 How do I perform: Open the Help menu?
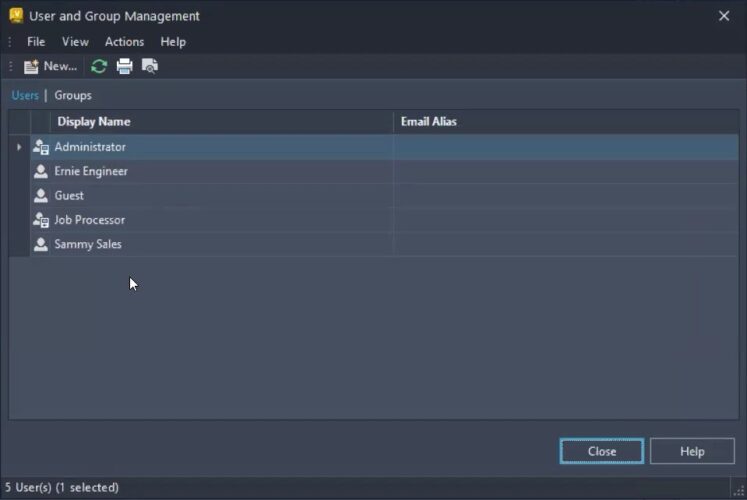(x=173, y=42)
